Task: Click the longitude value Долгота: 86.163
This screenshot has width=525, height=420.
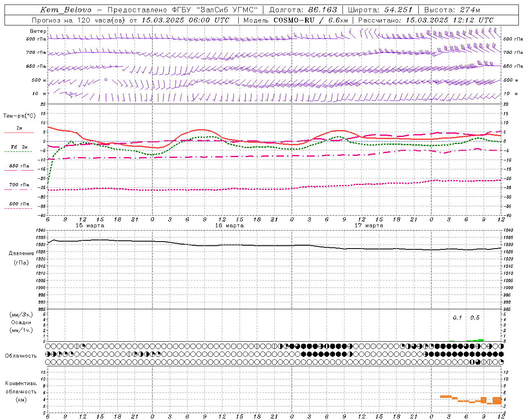Action: coord(303,10)
